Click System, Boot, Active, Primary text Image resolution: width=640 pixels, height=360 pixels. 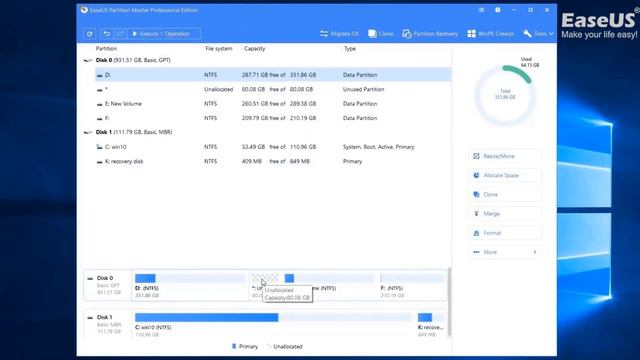(x=378, y=147)
